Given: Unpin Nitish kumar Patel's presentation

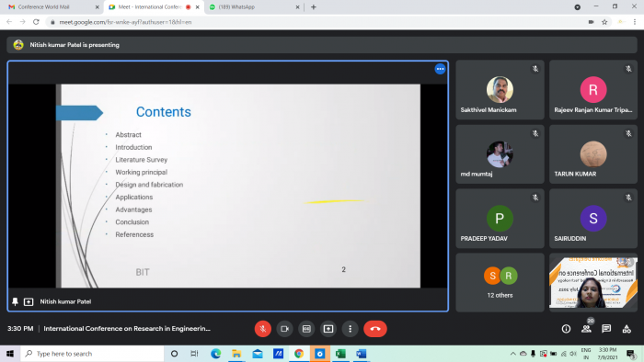Looking at the screenshot, I should pos(16,301).
